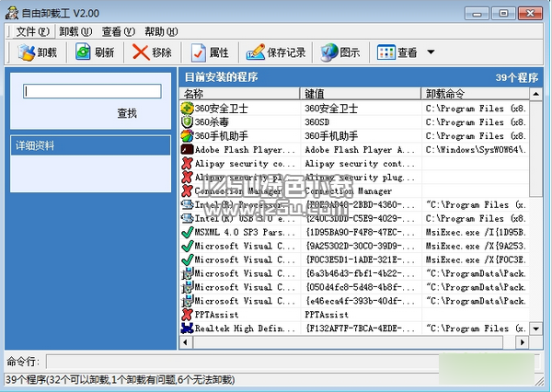Click installer icon beside {6a3b46d3 key row
This screenshot has height=392, width=552.
tap(188, 273)
